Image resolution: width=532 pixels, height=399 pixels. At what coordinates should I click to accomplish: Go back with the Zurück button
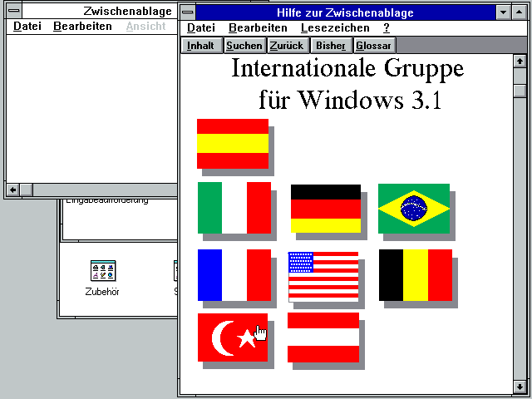[288, 46]
